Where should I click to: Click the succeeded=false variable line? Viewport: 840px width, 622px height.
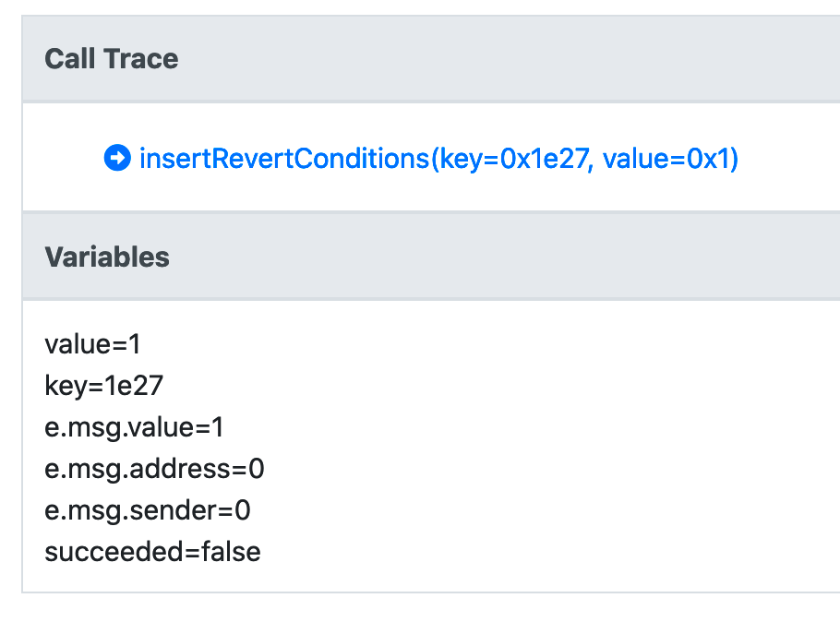point(151,552)
